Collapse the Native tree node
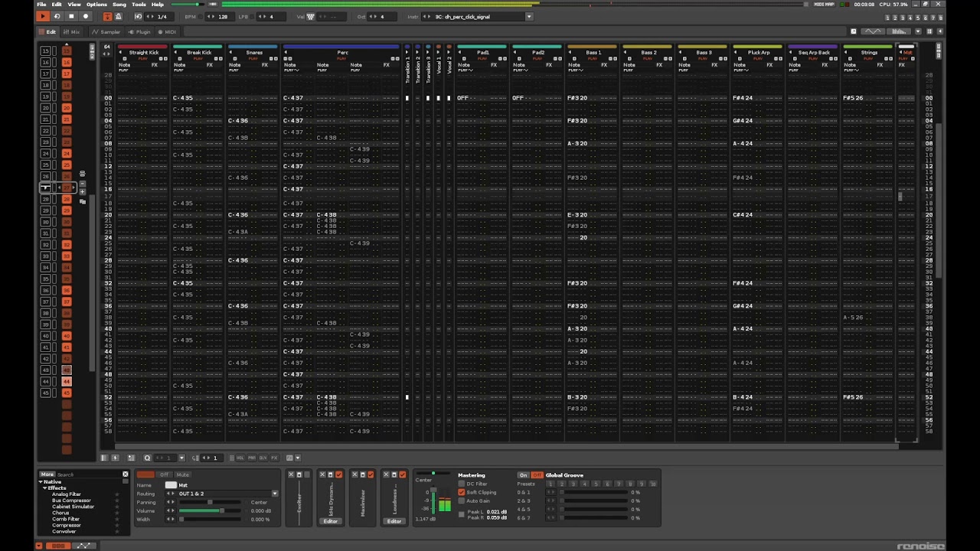The width and height of the screenshot is (980, 551). (x=41, y=482)
